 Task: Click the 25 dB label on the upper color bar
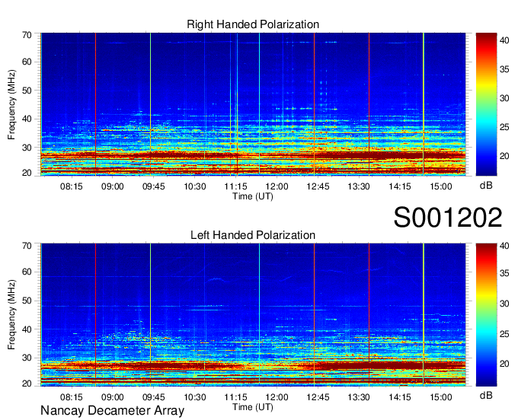tap(504, 127)
